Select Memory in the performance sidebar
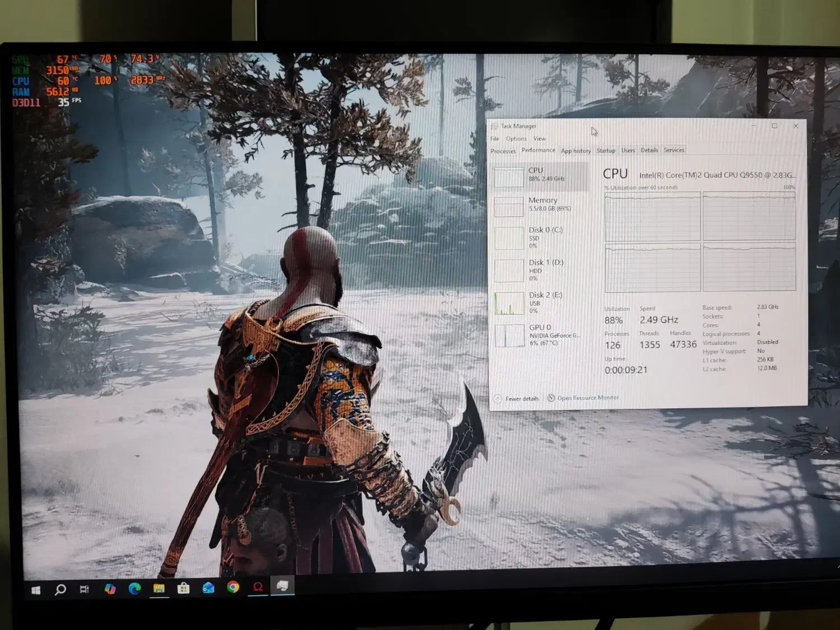Viewport: 840px width, 630px height. tap(542, 204)
